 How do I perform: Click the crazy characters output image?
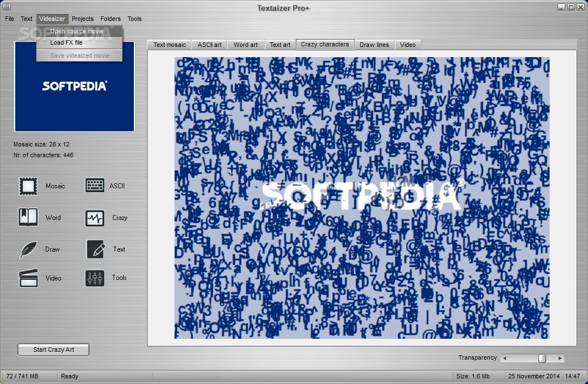362,198
